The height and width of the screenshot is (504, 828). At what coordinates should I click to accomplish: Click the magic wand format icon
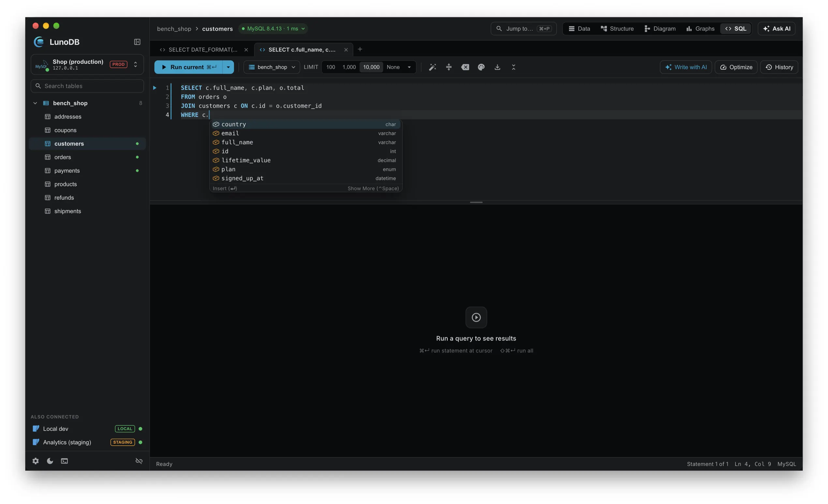point(433,67)
